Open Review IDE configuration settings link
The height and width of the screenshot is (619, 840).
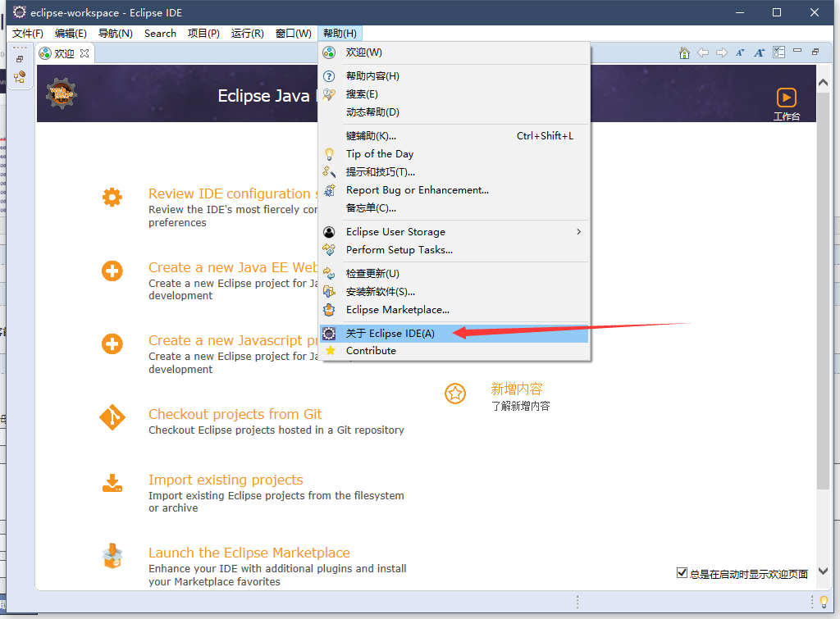(x=233, y=193)
